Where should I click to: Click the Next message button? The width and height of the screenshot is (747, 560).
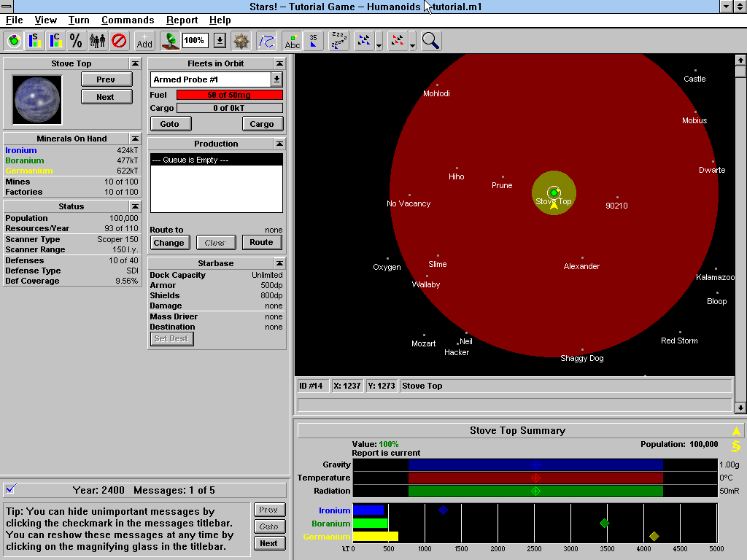268,543
